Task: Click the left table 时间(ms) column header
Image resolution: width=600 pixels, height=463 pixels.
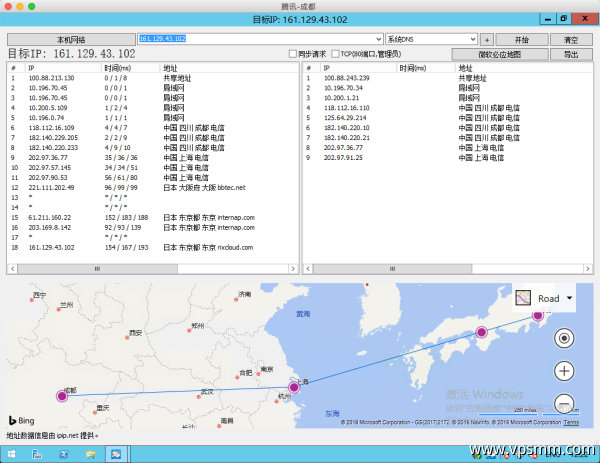Action: (130, 68)
